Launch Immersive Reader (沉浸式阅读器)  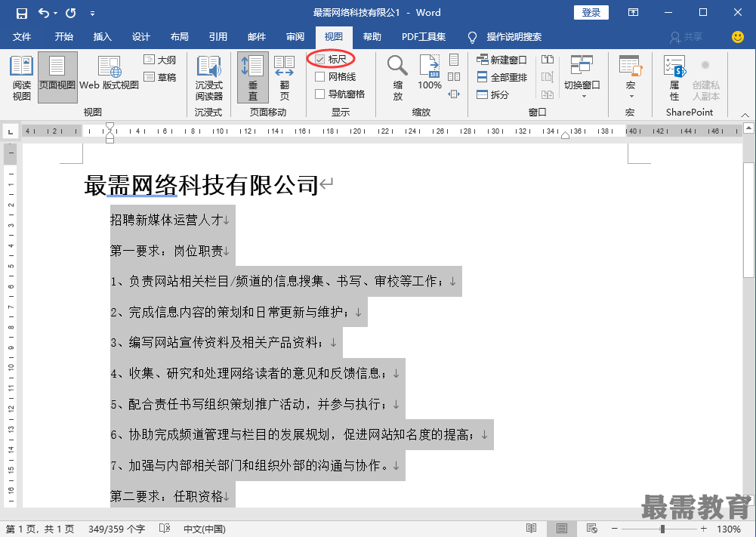pos(208,78)
